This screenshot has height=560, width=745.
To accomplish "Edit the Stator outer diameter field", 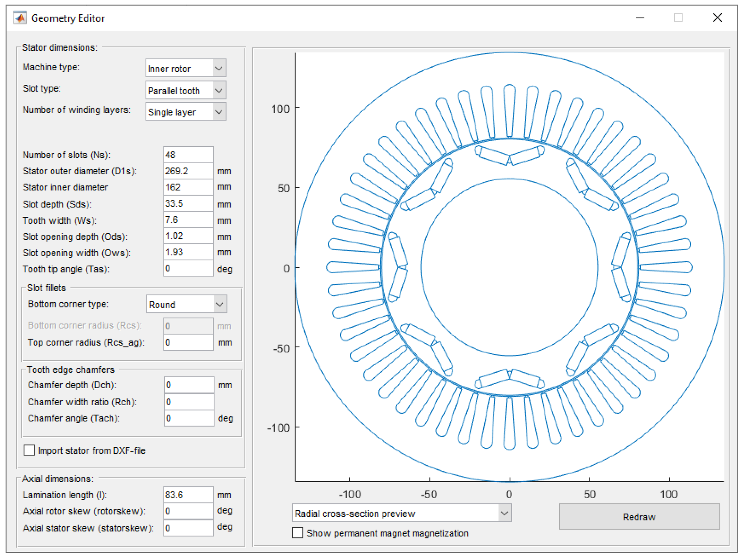I will pyautogui.click(x=188, y=171).
